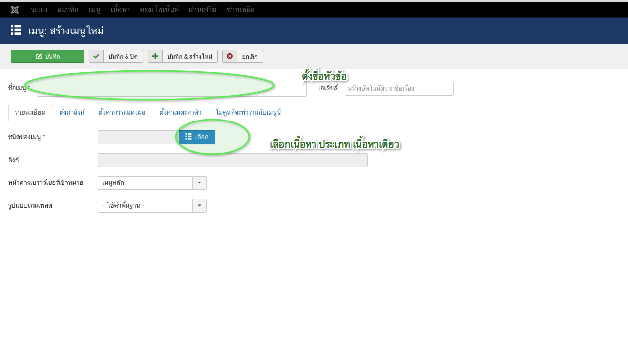Click the Joomla logo icon
The width and height of the screenshot is (628, 364).
click(x=15, y=10)
